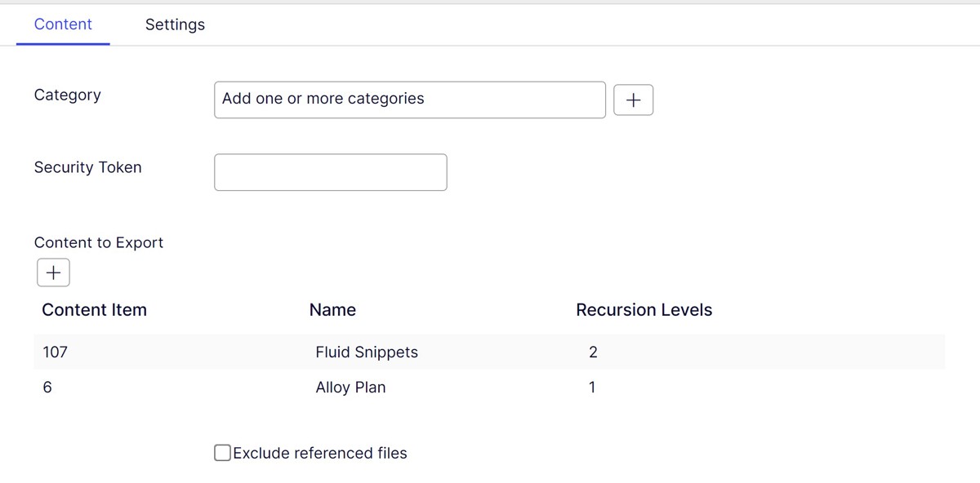Switch to the Settings tab
The image size is (980, 483).
(x=175, y=24)
